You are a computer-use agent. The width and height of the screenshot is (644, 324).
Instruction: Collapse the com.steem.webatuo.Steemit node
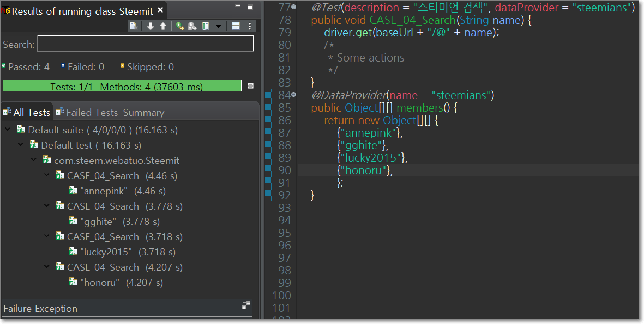[x=34, y=160]
